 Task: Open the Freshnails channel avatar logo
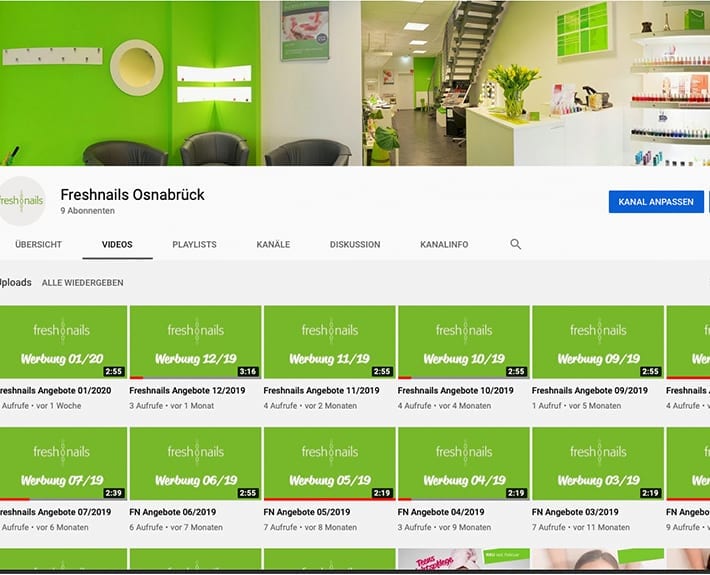point(21,201)
